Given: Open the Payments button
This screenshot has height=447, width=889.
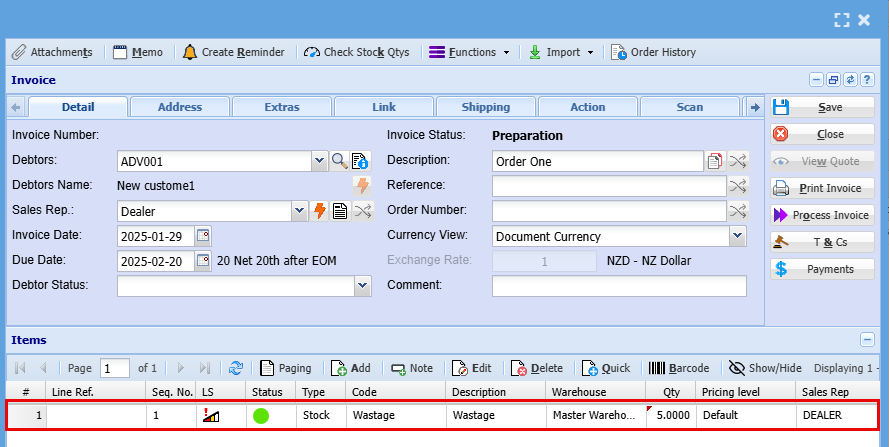Looking at the screenshot, I should coord(822,269).
